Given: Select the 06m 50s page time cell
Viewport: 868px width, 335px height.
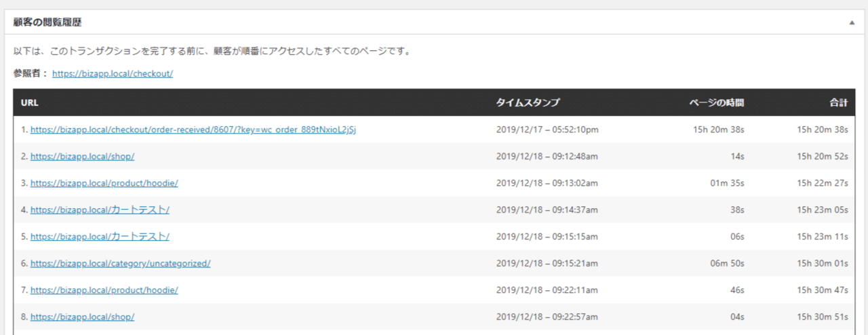Looking at the screenshot, I should (x=728, y=263).
